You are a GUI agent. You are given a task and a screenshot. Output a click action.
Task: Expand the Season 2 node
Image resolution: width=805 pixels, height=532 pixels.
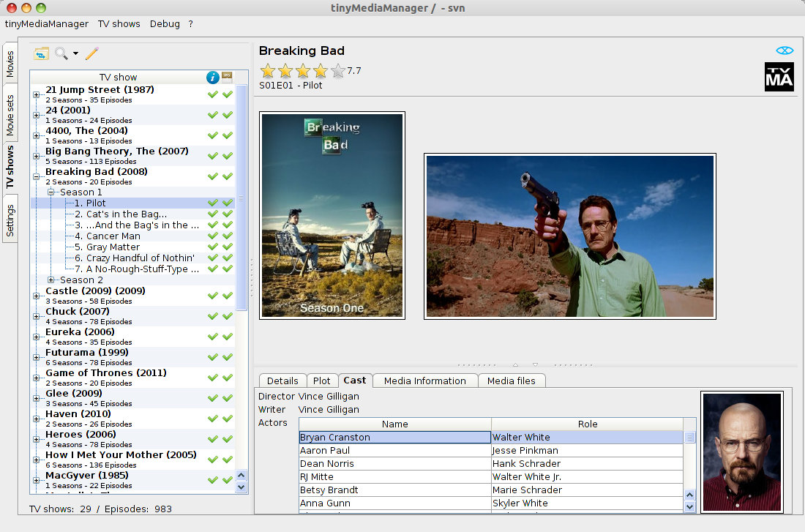(50, 280)
